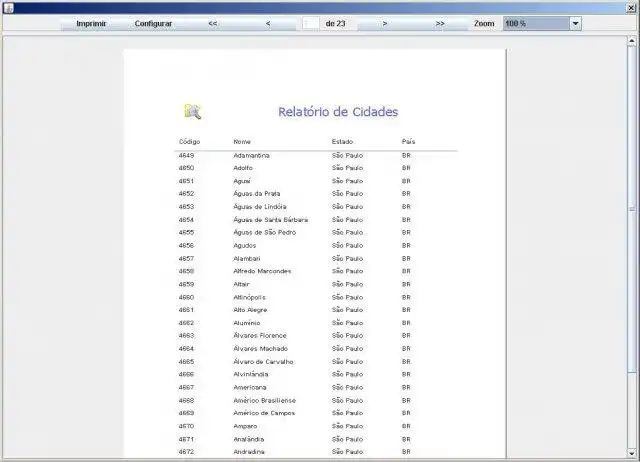Select the city name Álvares Machado
Viewport: 640px width, 462px height.
[x=260, y=349]
